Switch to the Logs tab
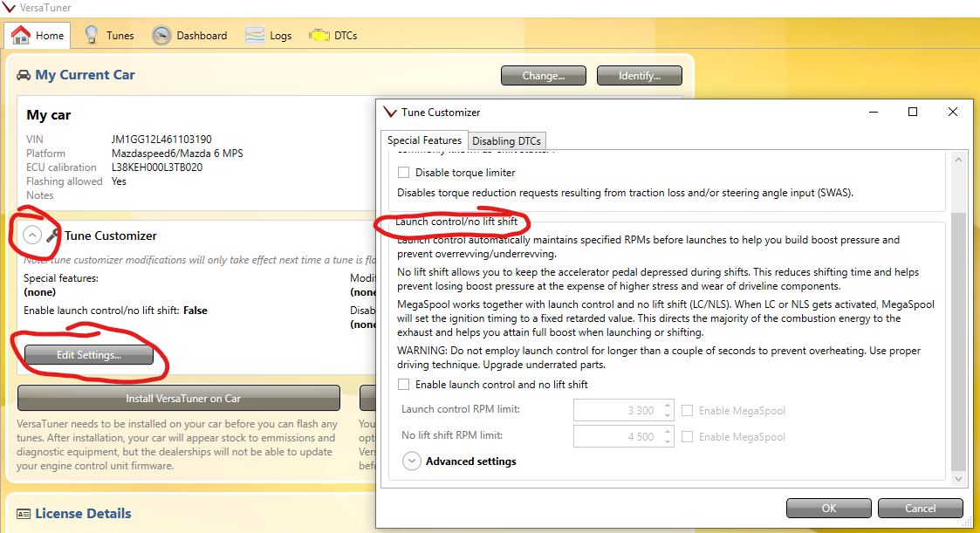This screenshot has width=980, height=533. pyautogui.click(x=268, y=36)
